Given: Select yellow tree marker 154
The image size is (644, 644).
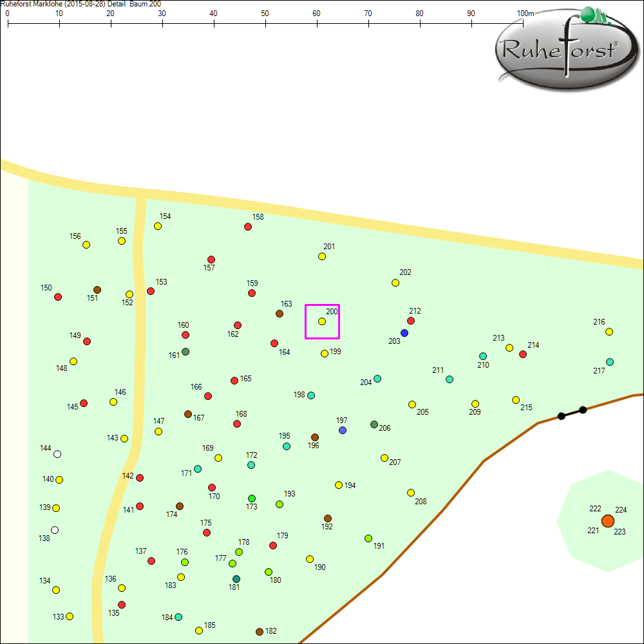Looking at the screenshot, I should (158, 226).
